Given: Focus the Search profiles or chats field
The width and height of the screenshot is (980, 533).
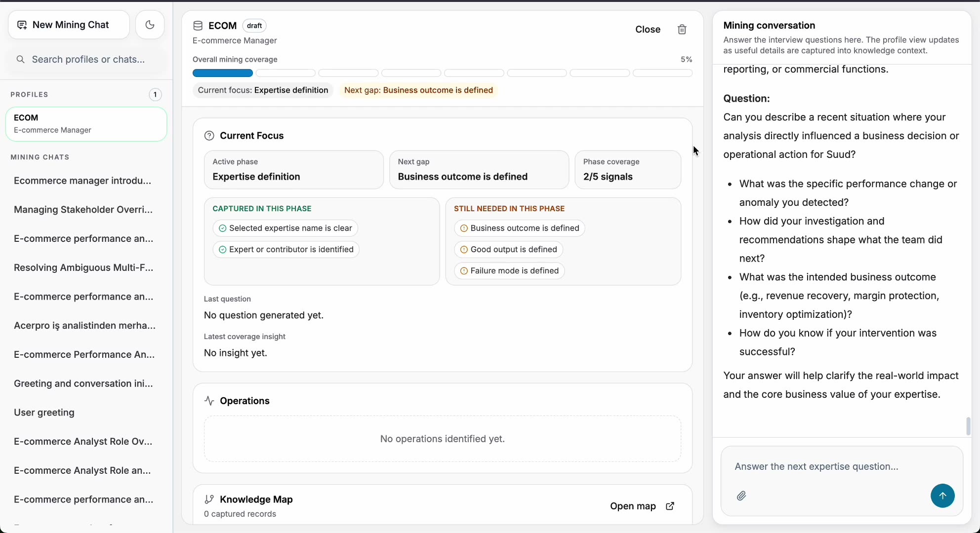Looking at the screenshot, I should coord(87,60).
